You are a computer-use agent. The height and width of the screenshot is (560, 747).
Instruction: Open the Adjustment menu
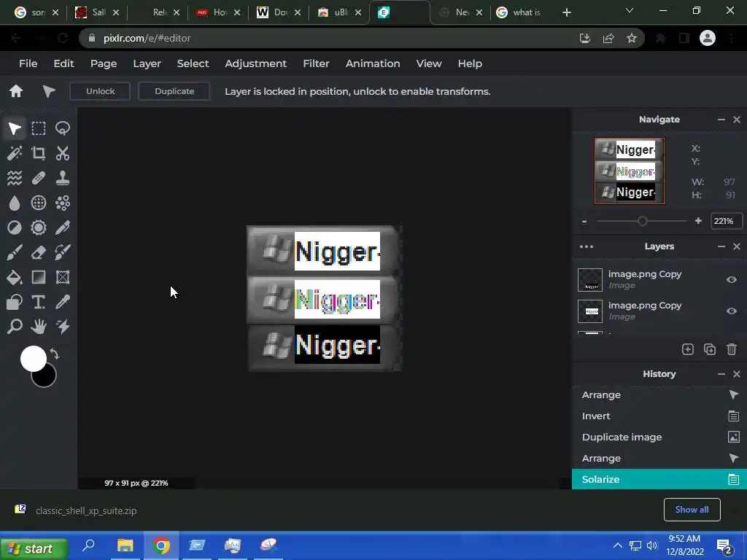point(256,63)
